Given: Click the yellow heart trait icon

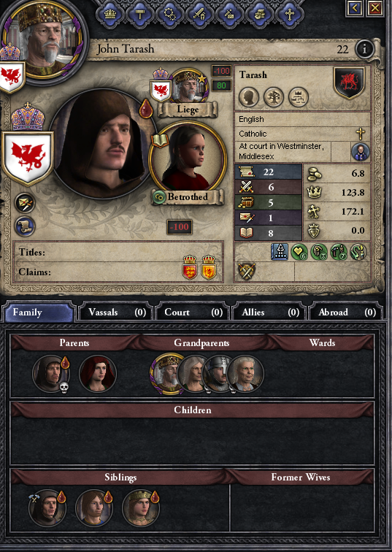Looking at the screenshot, I should 299,252.
